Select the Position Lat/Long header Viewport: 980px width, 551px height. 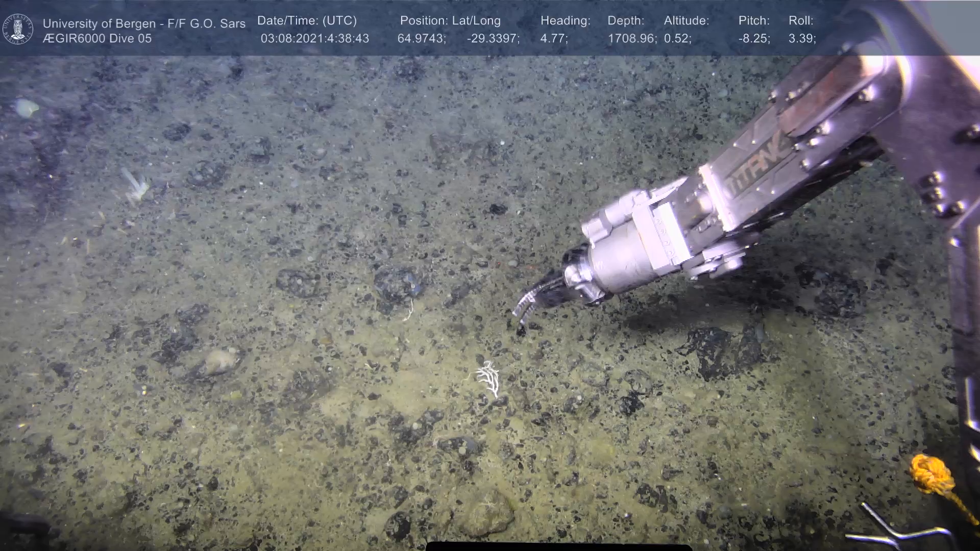click(450, 21)
